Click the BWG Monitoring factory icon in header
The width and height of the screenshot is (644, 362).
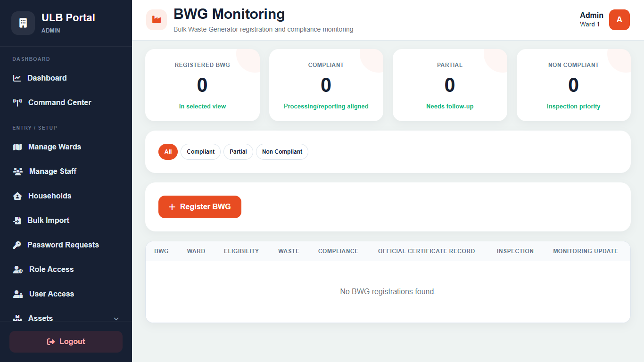[x=157, y=20]
